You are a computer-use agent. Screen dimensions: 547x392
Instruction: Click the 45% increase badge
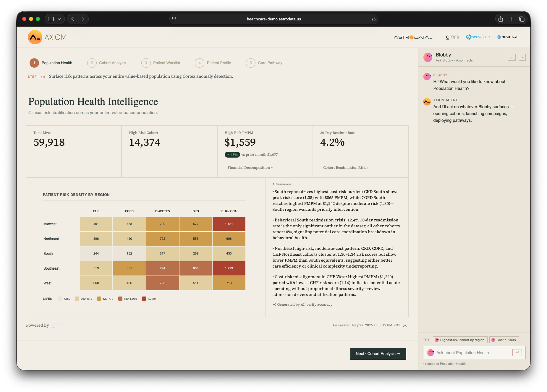(232, 155)
